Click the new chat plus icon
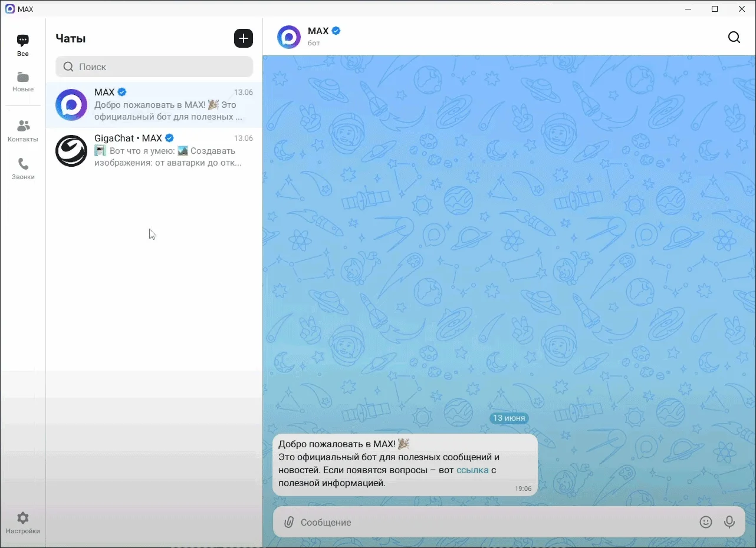Screen dimensions: 756x548 pos(243,38)
